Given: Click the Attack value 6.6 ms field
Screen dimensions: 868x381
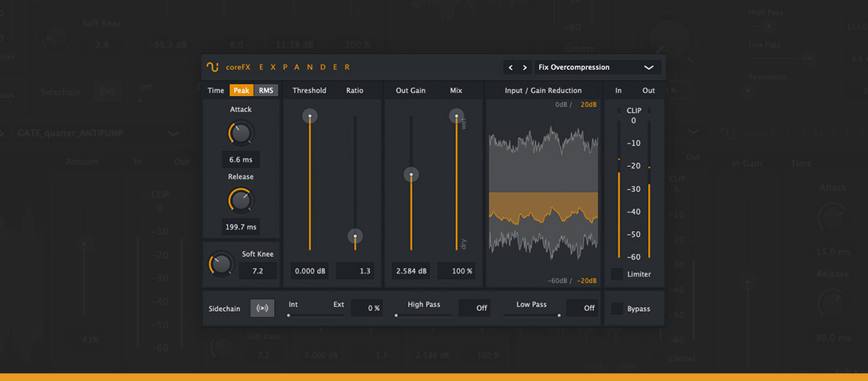Looking at the screenshot, I should pyautogui.click(x=241, y=160).
